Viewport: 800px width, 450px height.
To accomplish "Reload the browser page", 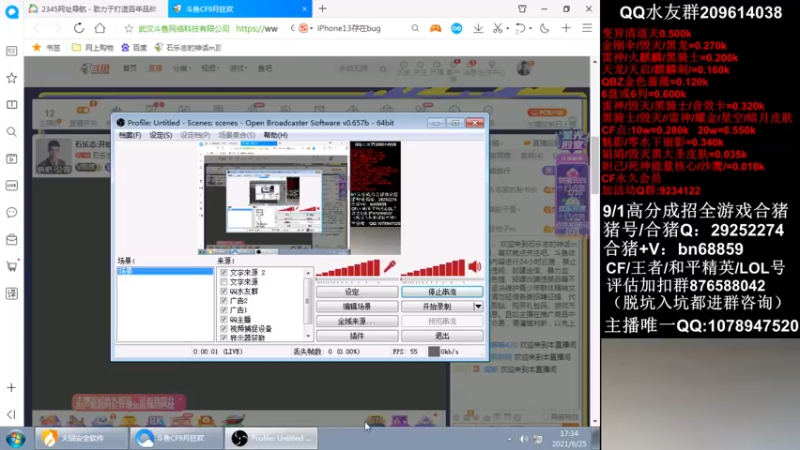I will click(79, 28).
